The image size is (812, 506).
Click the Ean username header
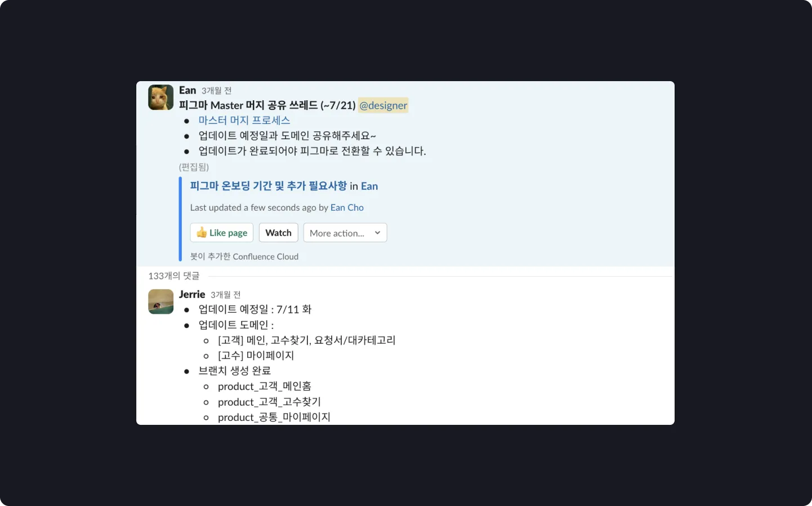point(188,90)
